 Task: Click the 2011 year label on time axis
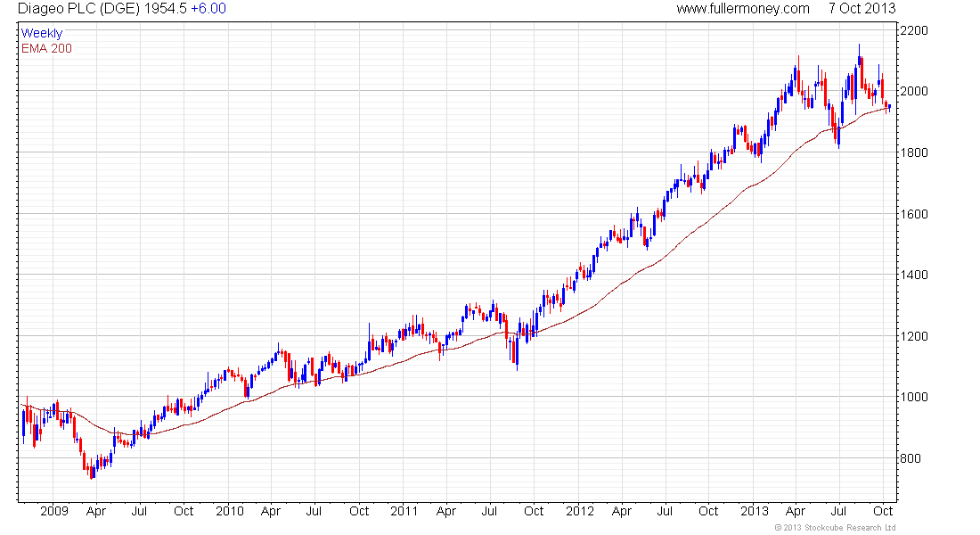404,511
